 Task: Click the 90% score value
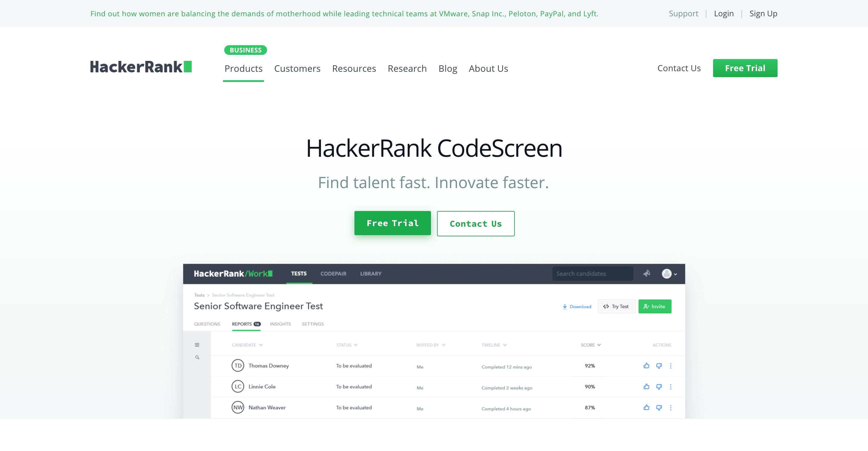point(590,386)
